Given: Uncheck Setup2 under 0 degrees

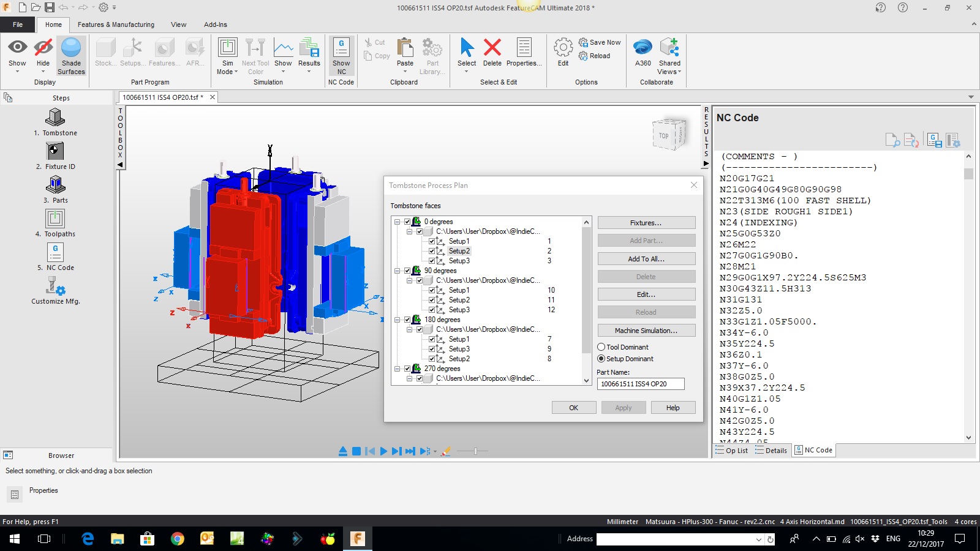Looking at the screenshot, I should (432, 251).
